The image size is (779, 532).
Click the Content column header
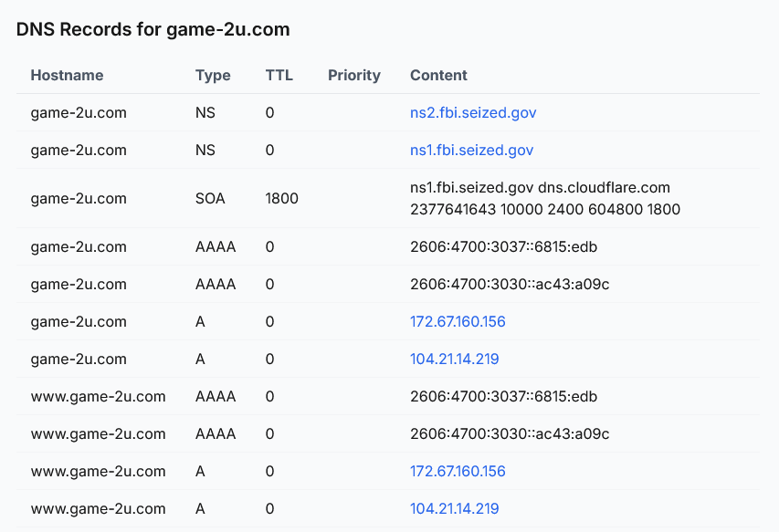pos(438,75)
